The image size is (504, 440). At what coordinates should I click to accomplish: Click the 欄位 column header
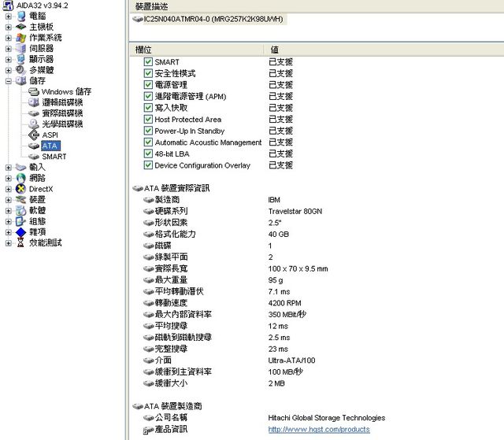[197, 50]
